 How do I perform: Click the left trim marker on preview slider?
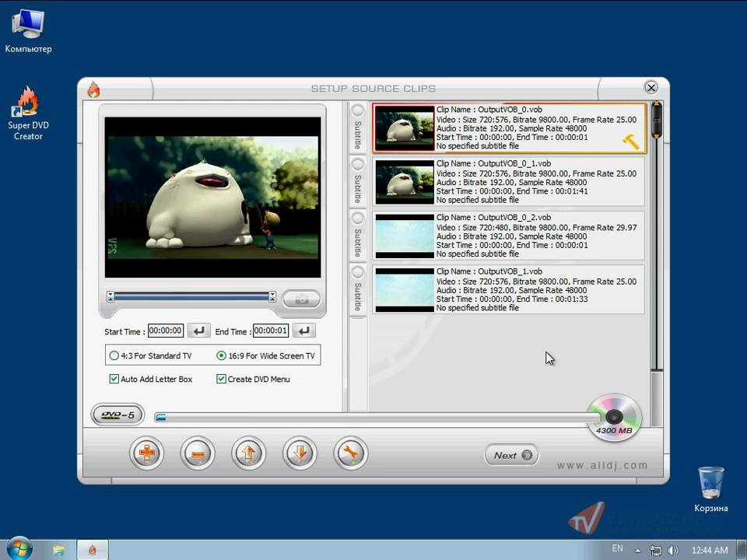(x=110, y=296)
